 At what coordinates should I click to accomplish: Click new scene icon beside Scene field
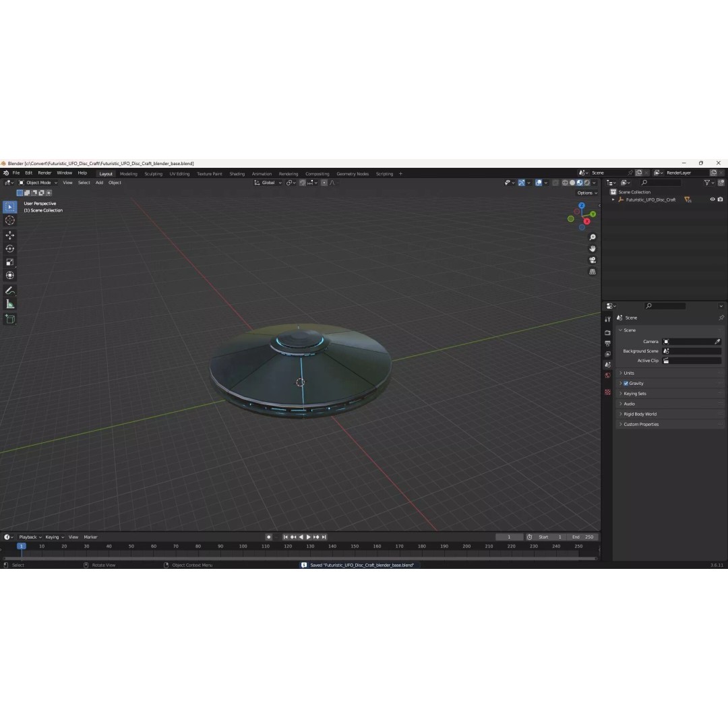click(x=639, y=173)
